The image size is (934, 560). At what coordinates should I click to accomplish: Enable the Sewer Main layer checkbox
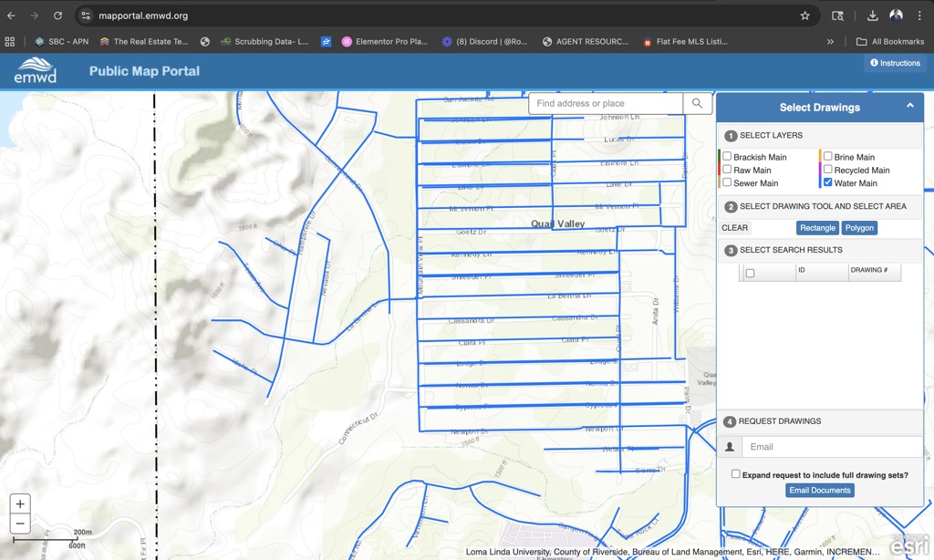[x=727, y=182]
